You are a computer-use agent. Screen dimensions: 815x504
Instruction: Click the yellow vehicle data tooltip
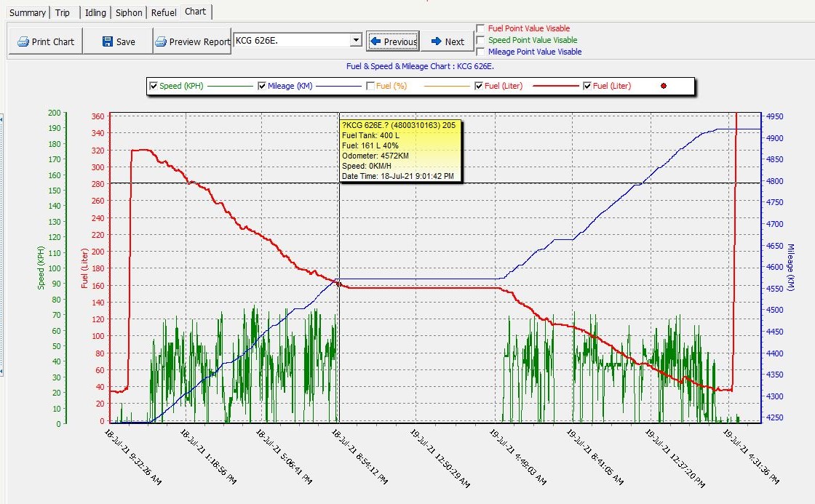pos(400,151)
